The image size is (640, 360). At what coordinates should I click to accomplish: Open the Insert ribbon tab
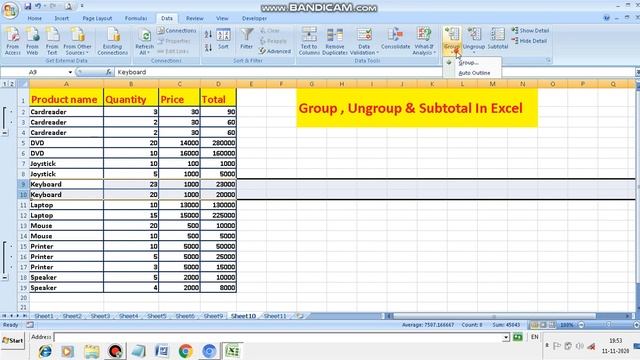[x=62, y=18]
